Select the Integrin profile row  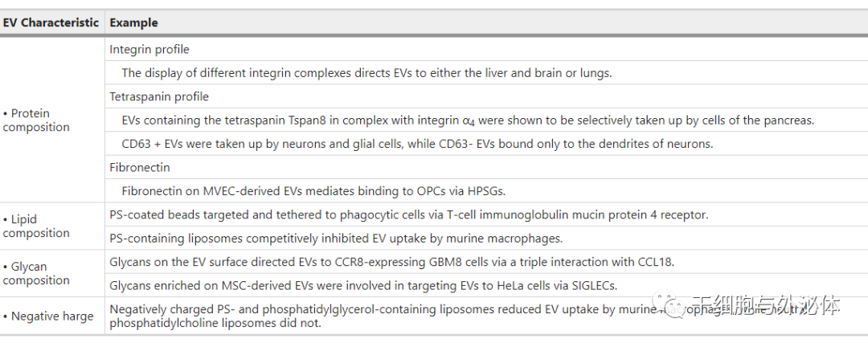(x=486, y=49)
